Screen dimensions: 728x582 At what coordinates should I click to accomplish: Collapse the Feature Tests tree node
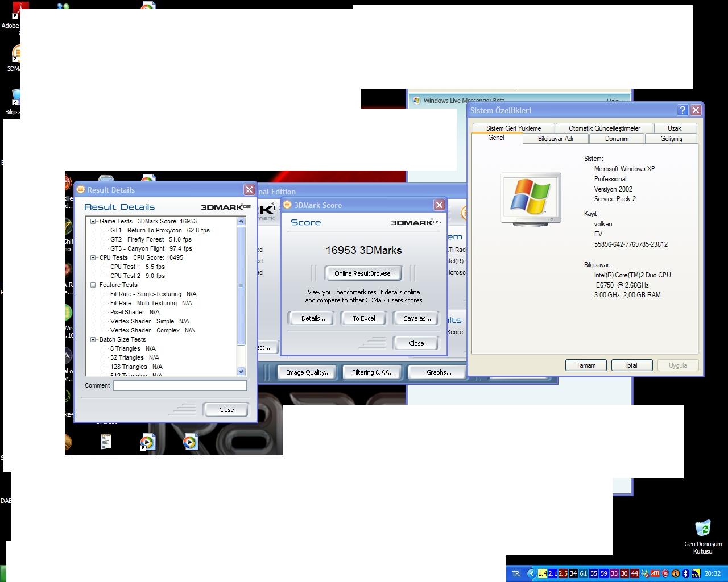pos(93,285)
